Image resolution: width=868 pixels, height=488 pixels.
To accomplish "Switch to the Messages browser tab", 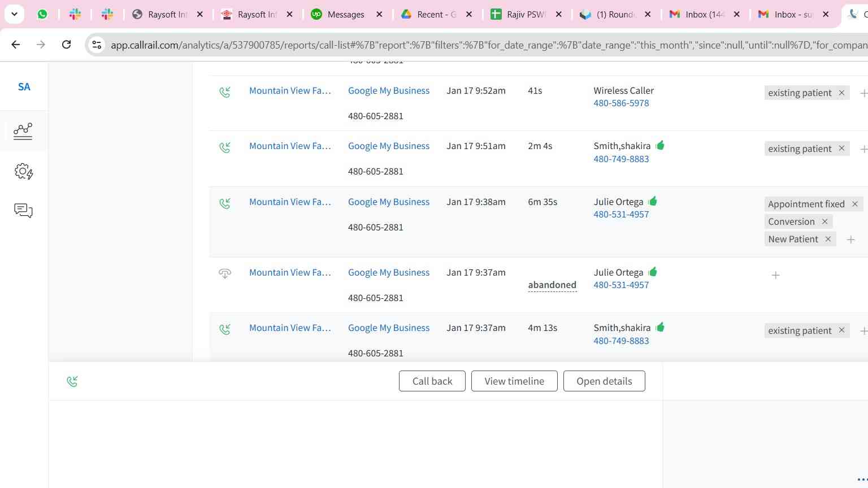I will pos(345,15).
